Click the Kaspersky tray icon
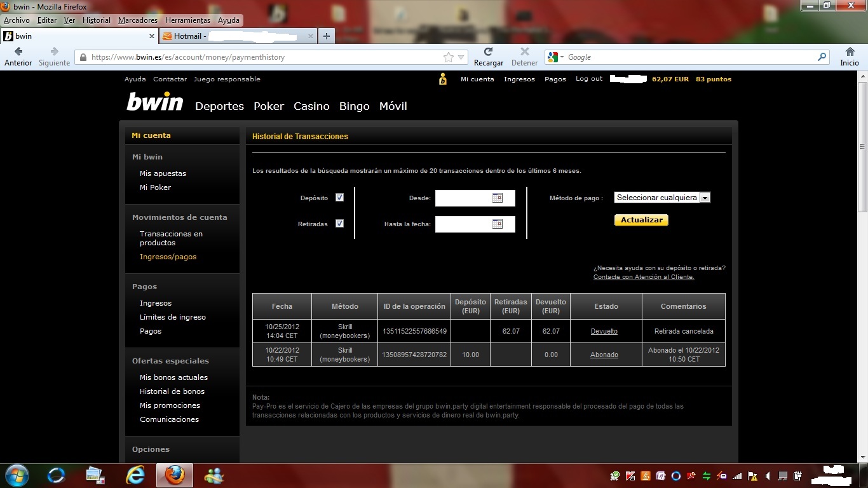868x488 pixels. tap(630, 475)
